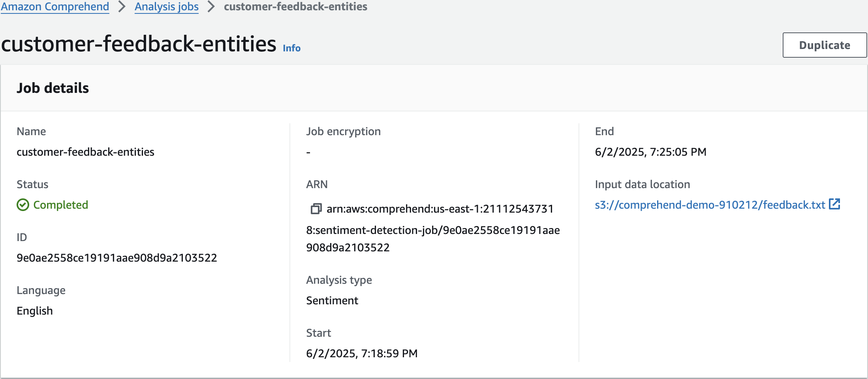Click the Analysis type label
Screen dimensions: 868x379
click(339, 280)
